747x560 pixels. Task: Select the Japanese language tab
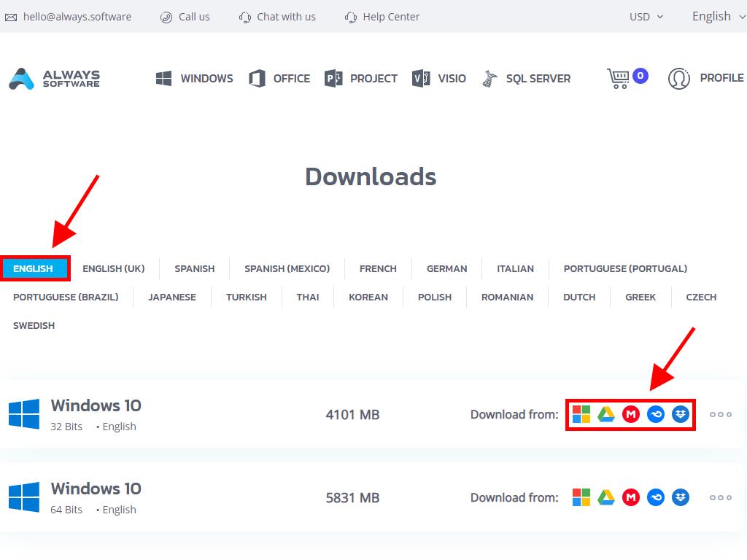172,297
